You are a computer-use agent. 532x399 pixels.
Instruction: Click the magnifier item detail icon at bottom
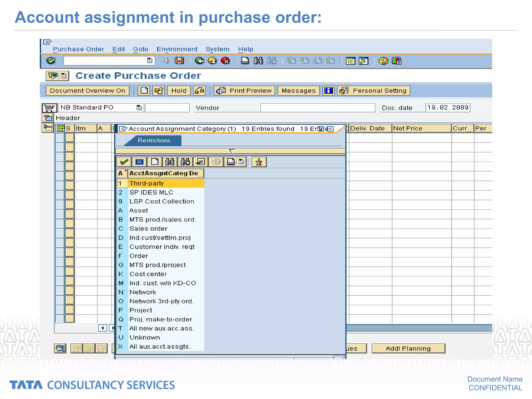pyautogui.click(x=60, y=348)
